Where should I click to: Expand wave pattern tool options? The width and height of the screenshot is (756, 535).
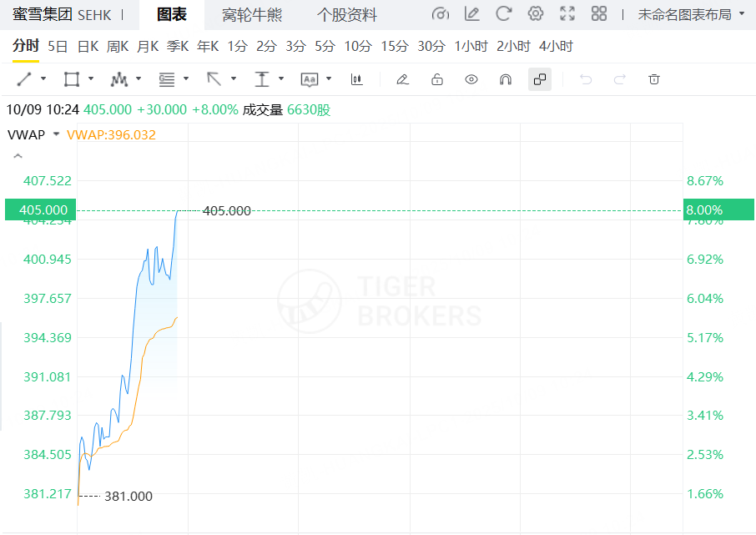pyautogui.click(x=139, y=78)
